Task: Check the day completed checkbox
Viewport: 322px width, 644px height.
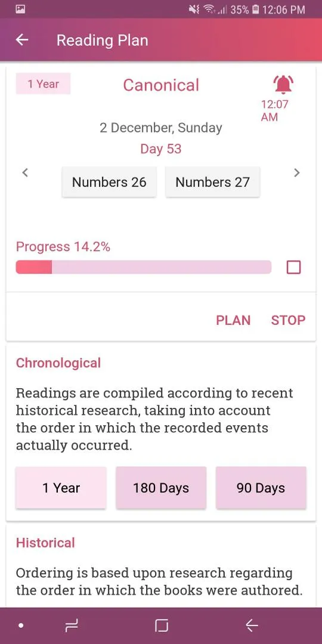Action: point(293,267)
